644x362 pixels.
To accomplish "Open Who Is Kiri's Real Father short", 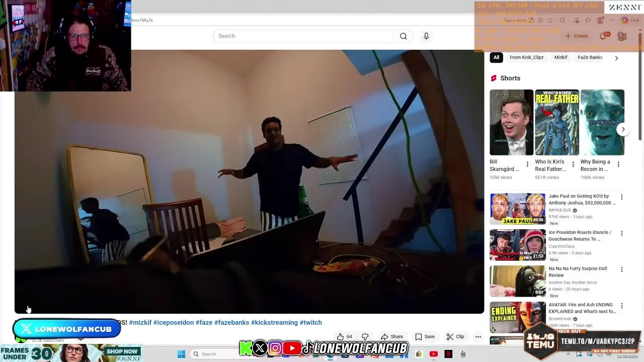I will coord(557,122).
